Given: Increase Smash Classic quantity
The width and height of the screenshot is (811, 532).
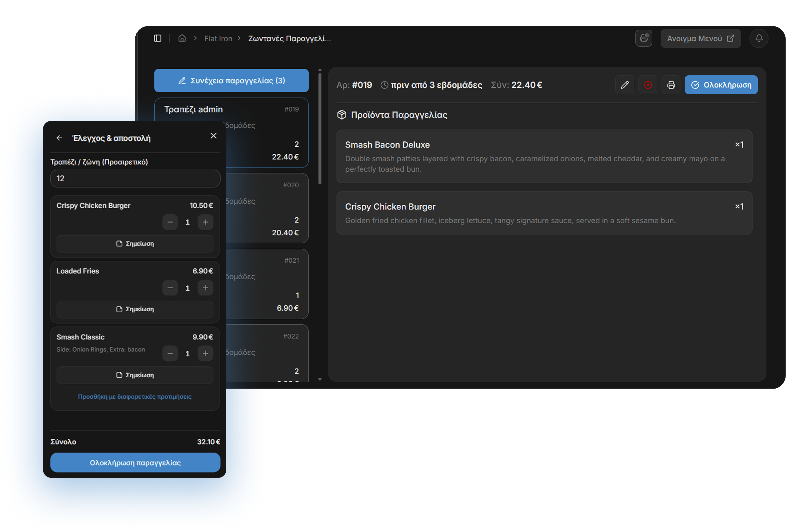Looking at the screenshot, I should [x=205, y=353].
